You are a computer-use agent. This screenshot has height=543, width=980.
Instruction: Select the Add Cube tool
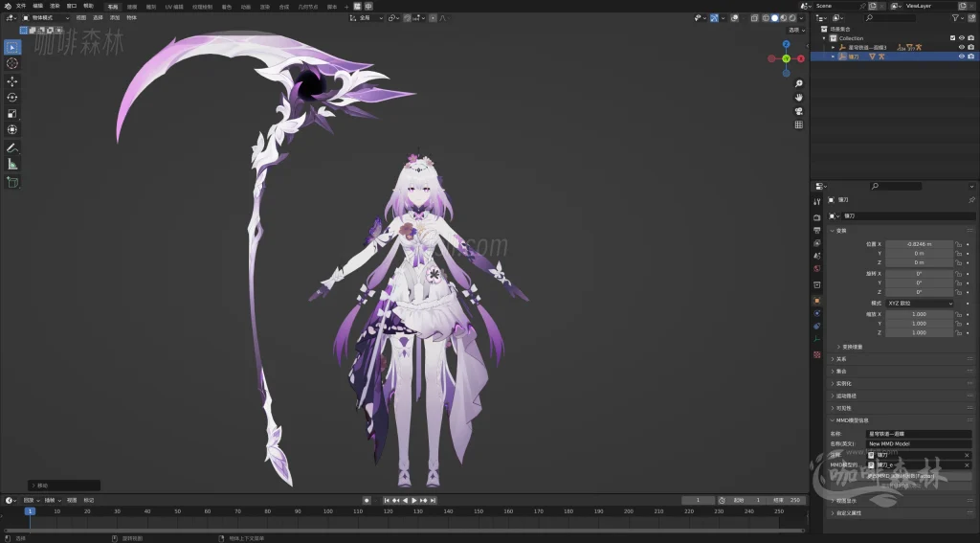coord(11,182)
